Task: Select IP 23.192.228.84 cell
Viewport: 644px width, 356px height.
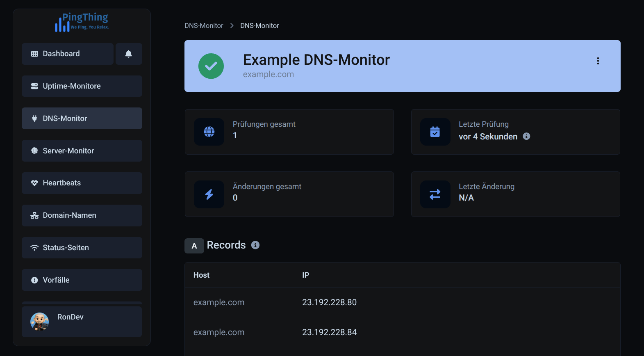Action: coord(330,332)
